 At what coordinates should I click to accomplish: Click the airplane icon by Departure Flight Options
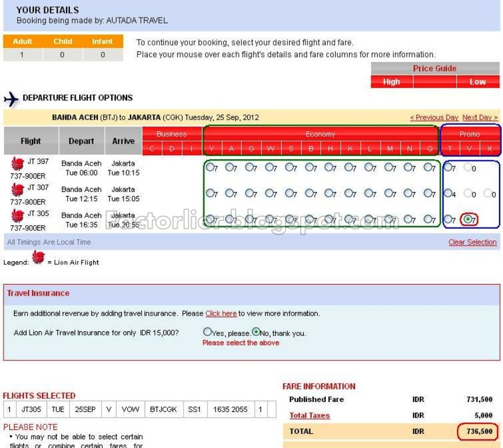[x=11, y=99]
